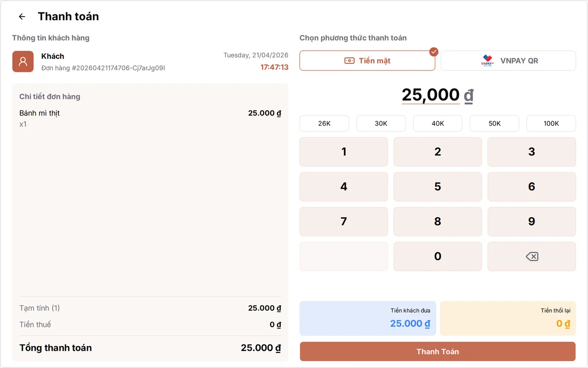Click the selected checkmark badge on Tiền mặt

(x=433, y=51)
